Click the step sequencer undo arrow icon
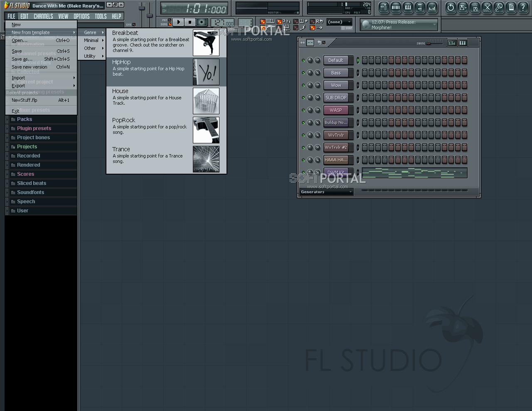532x411 pixels. (x=319, y=42)
